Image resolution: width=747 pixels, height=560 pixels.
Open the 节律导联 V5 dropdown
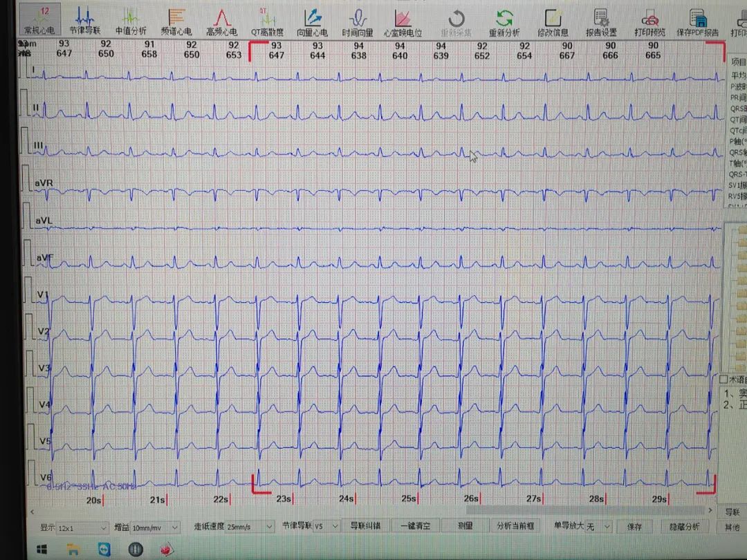click(x=326, y=526)
